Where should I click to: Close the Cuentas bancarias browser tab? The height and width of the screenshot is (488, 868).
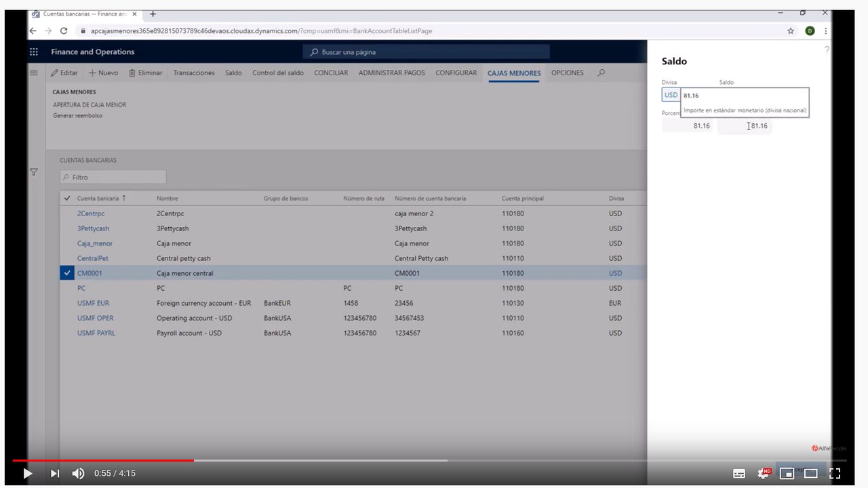(x=134, y=14)
